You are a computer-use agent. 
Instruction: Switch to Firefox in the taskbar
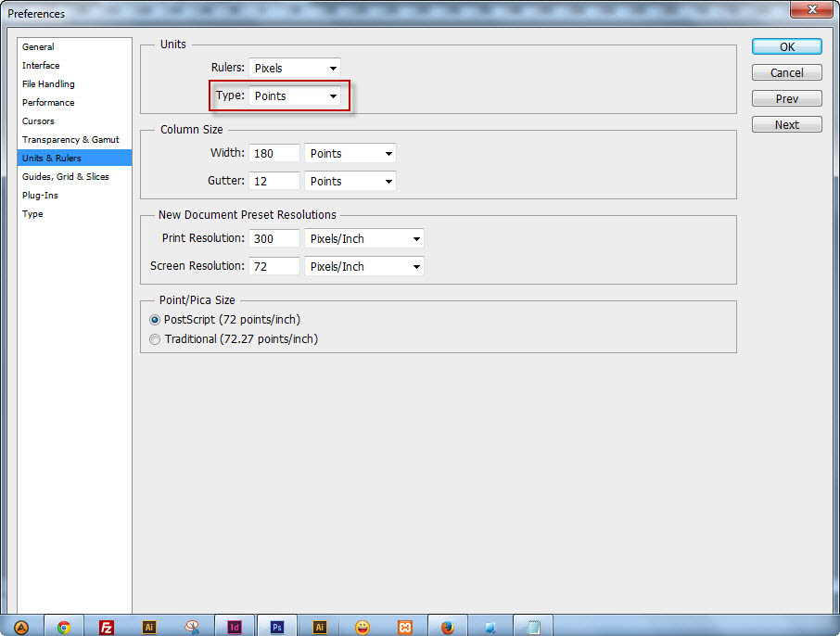[x=448, y=627]
